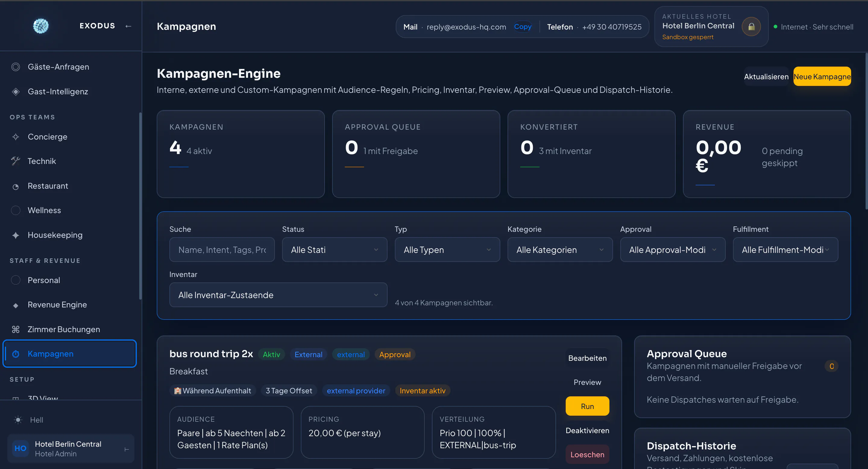Open the Typ Alle Typen dropdown
This screenshot has width=868, height=469.
[447, 250]
